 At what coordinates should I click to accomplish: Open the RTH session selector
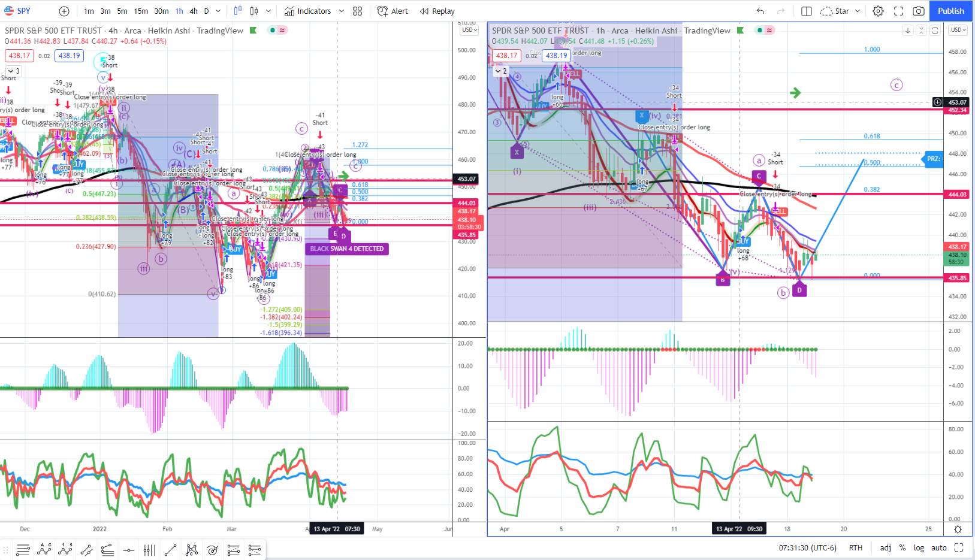point(856,547)
